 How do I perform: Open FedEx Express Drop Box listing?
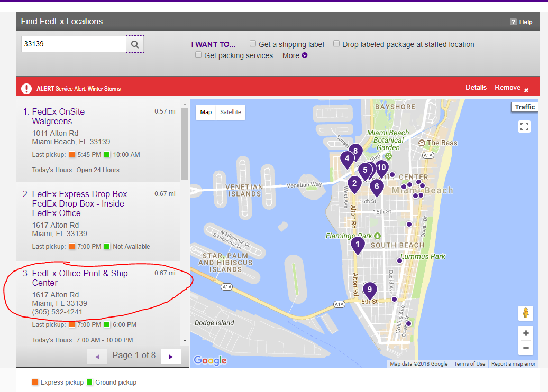[x=79, y=203]
